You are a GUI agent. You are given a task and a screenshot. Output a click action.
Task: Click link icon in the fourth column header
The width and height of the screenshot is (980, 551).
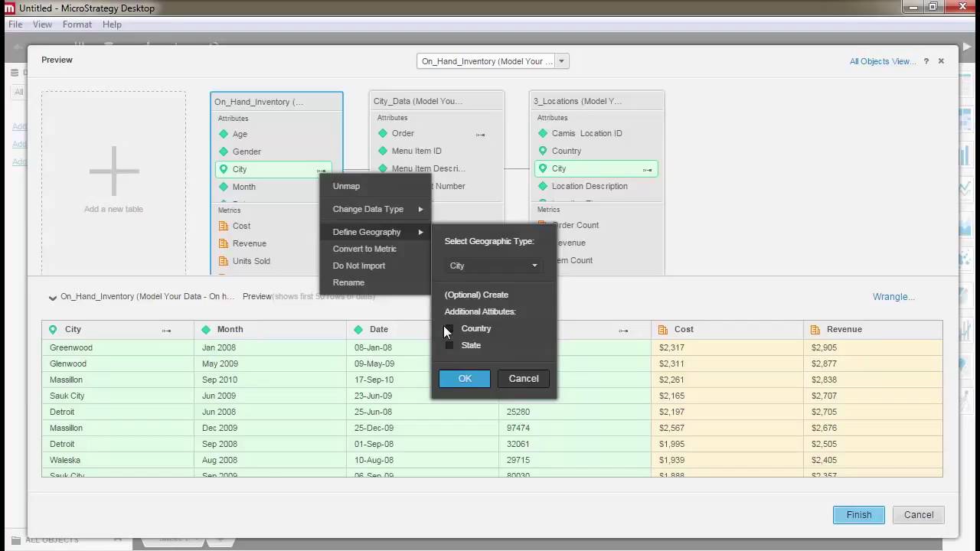[623, 331]
